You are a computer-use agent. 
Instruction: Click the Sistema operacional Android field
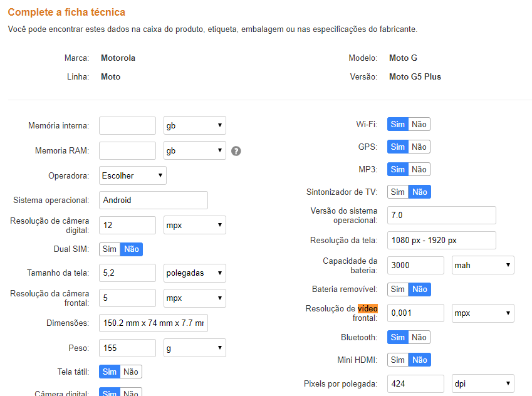point(154,201)
